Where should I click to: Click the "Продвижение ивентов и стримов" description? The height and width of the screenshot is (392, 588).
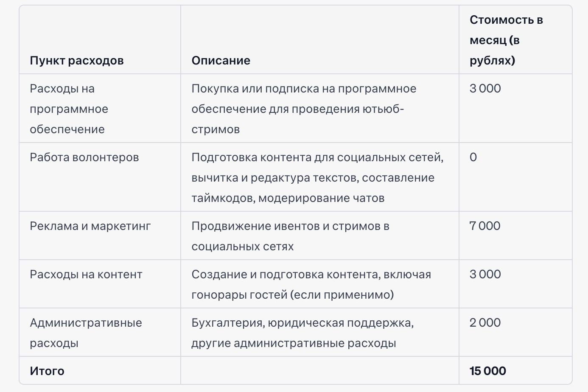(x=290, y=236)
